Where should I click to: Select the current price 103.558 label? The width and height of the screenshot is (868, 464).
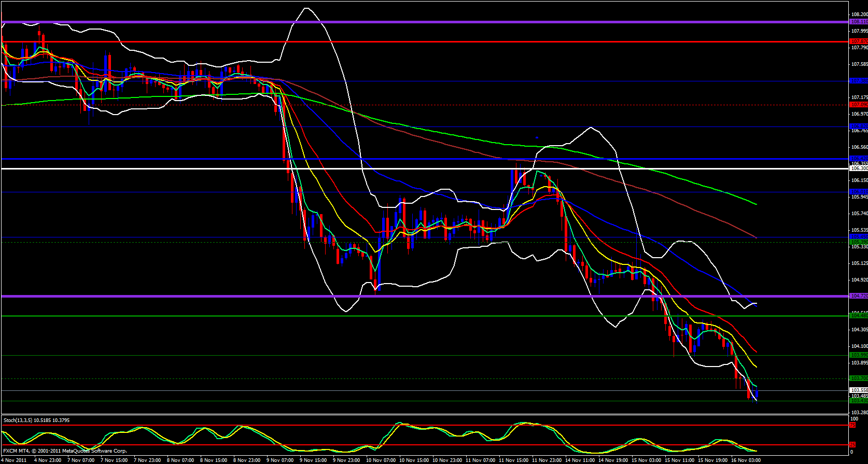pos(859,390)
